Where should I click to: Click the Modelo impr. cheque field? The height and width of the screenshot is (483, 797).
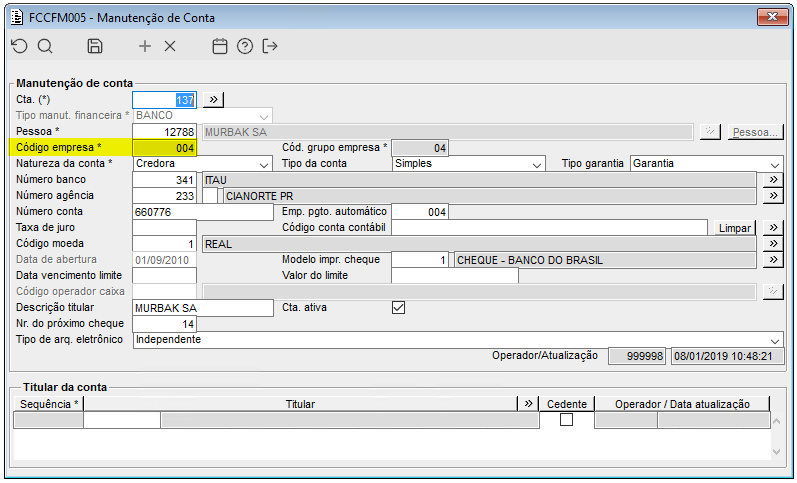pyautogui.click(x=420, y=260)
